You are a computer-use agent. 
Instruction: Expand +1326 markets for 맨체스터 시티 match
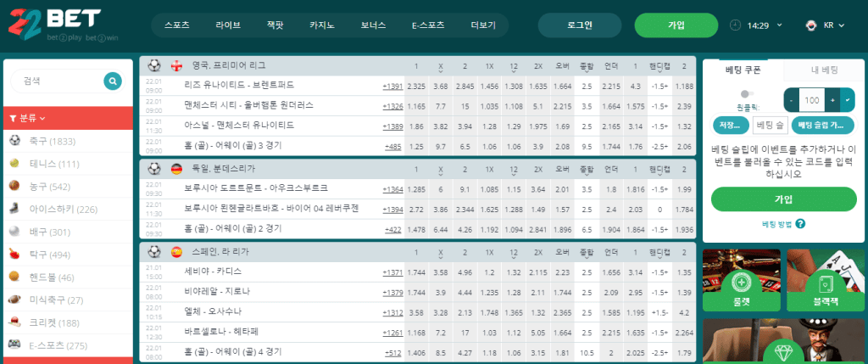[392, 106]
